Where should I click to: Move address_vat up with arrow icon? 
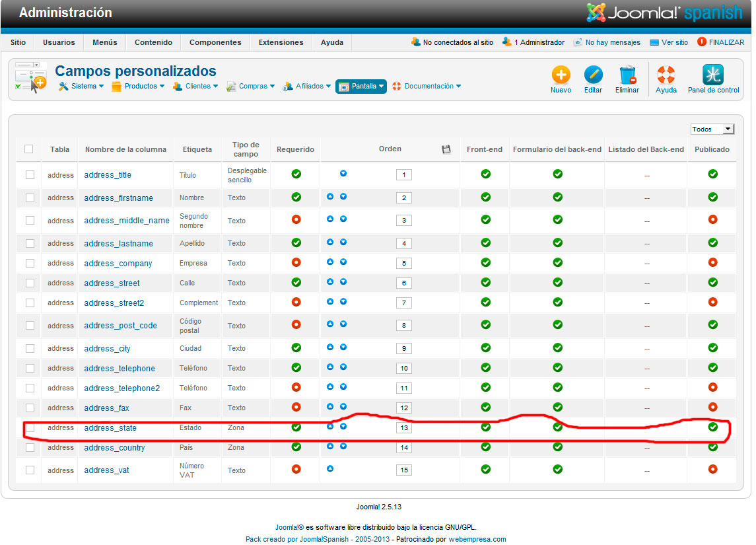pos(330,469)
